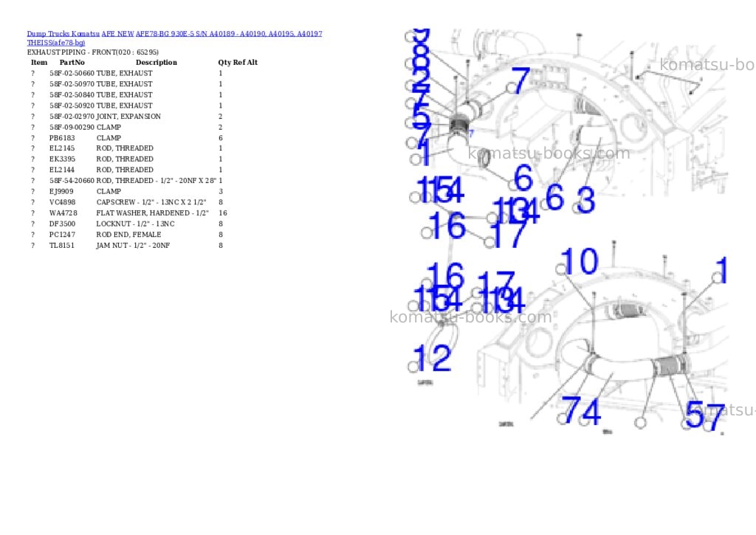The height and width of the screenshot is (535, 756).
Task: Click quantity 16 in the WA4728 row
Action: point(223,213)
